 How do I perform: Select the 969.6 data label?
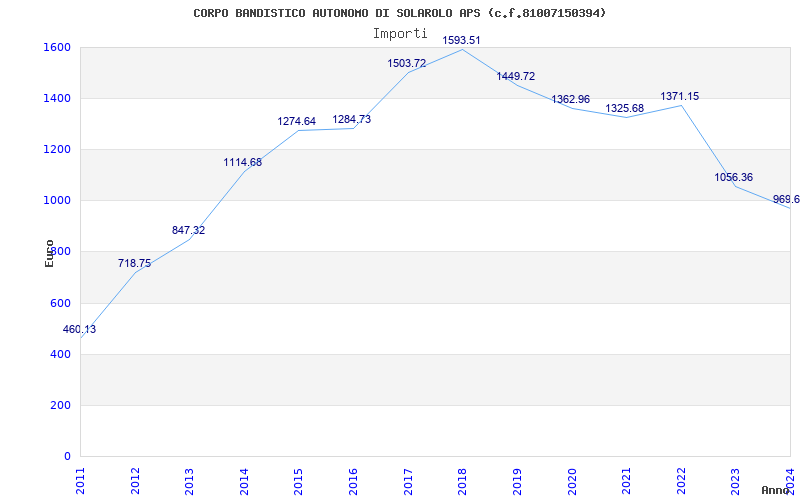pyautogui.click(x=786, y=199)
